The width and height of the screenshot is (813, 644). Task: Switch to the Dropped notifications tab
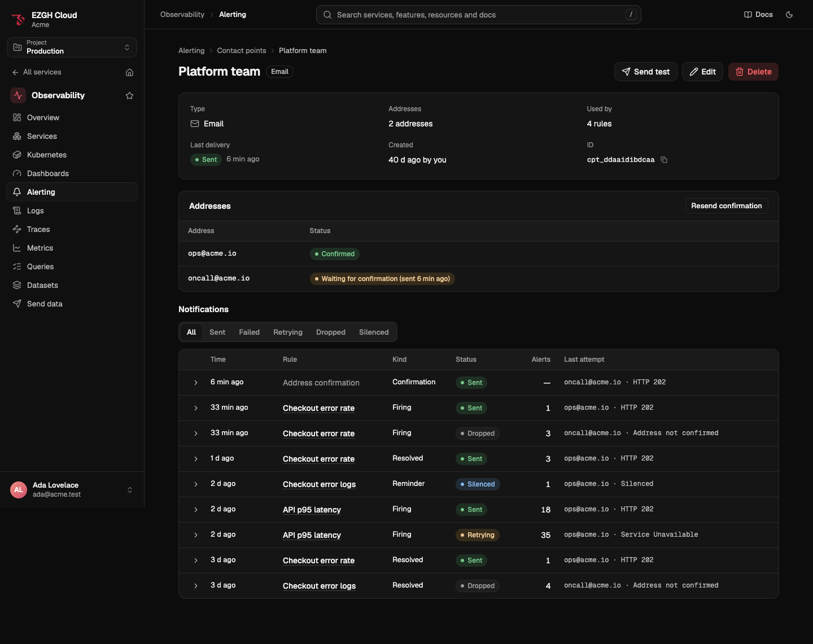point(331,332)
